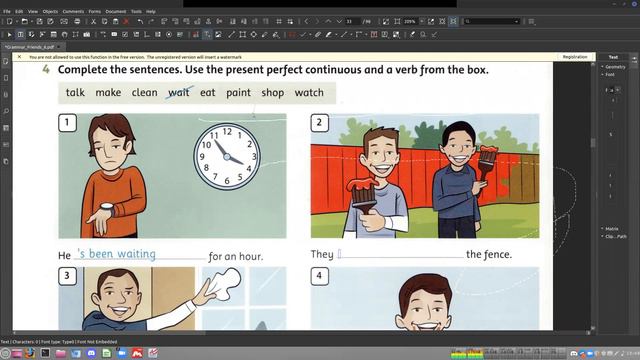Click the Master PDF Editor taskbar icon

137,353
